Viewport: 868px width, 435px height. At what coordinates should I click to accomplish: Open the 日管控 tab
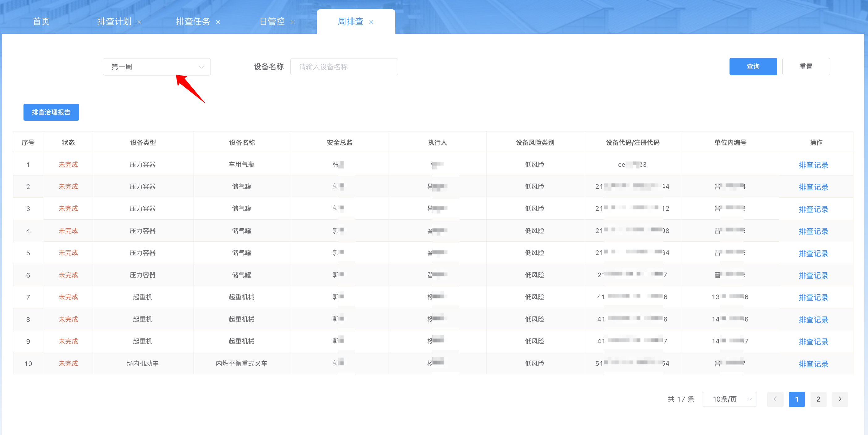[272, 22]
